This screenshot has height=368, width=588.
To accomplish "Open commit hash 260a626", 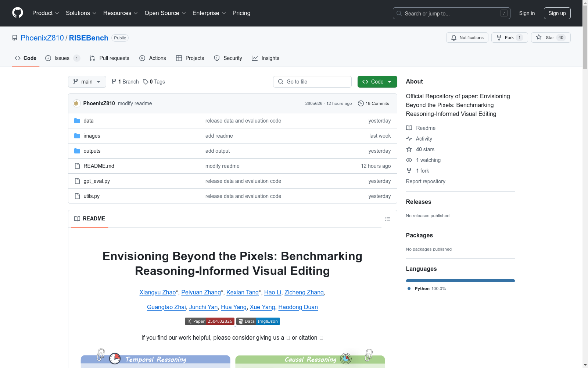I will [313, 103].
